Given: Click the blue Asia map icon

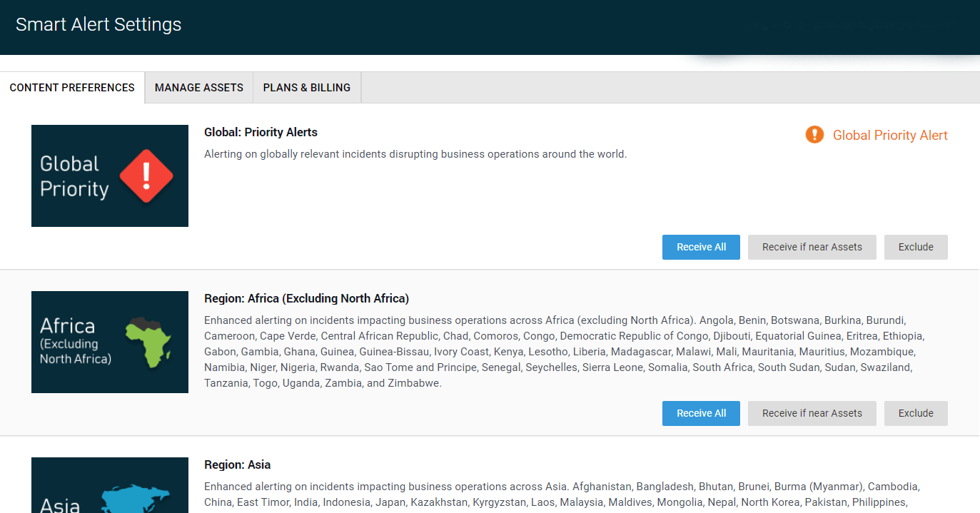Looking at the screenshot, I should click(134, 498).
